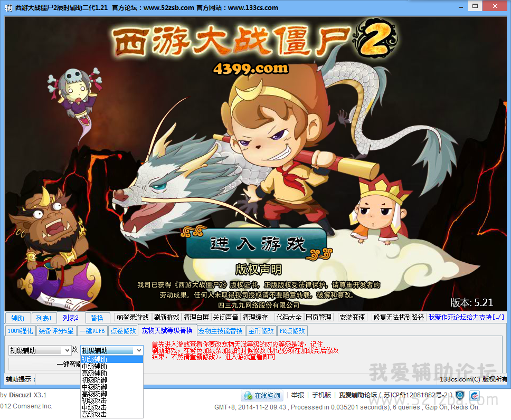
Task: Click the 苏ICP备12081882号-2 link
Action: tap(416, 395)
